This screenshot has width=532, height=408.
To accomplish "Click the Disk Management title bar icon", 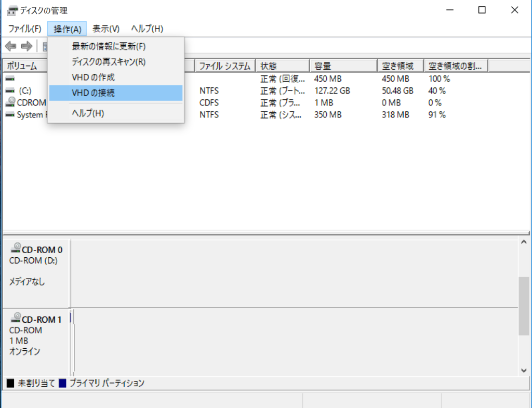I will (x=12, y=10).
